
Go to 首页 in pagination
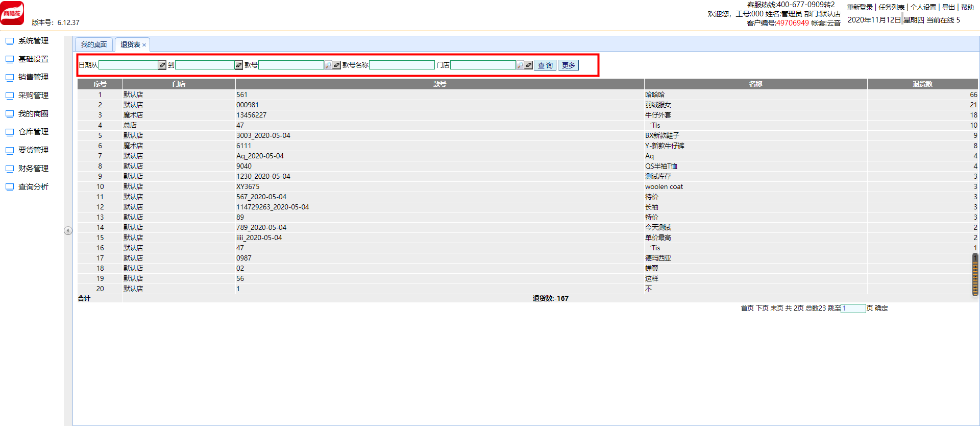747,308
